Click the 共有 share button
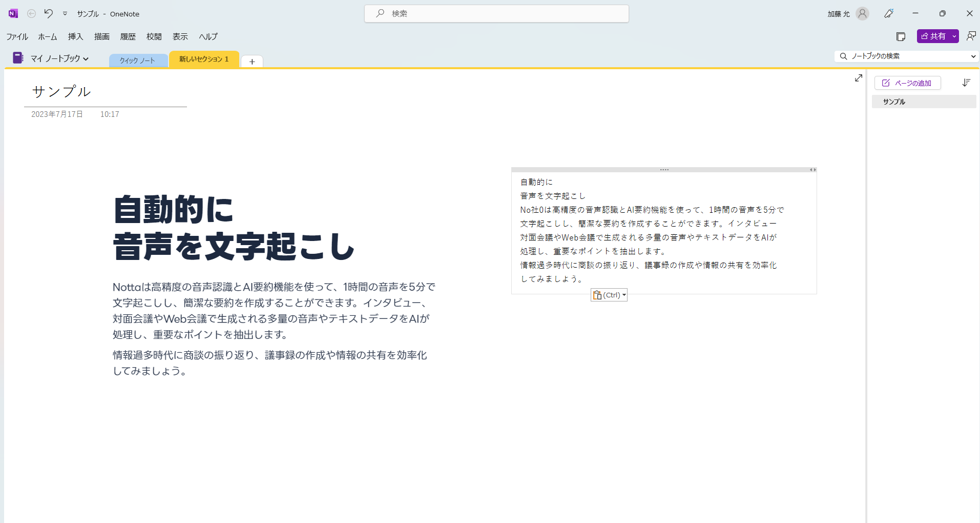This screenshot has width=980, height=523. pyautogui.click(x=933, y=36)
